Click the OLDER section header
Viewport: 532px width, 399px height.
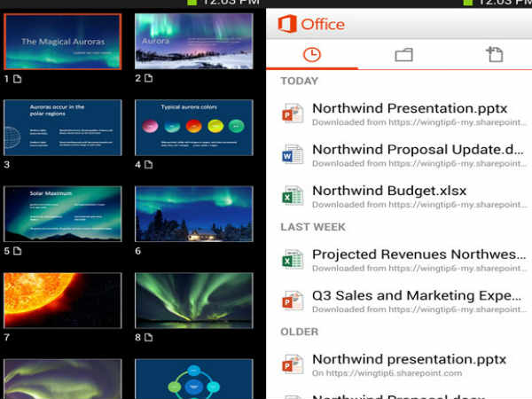pyautogui.click(x=300, y=332)
